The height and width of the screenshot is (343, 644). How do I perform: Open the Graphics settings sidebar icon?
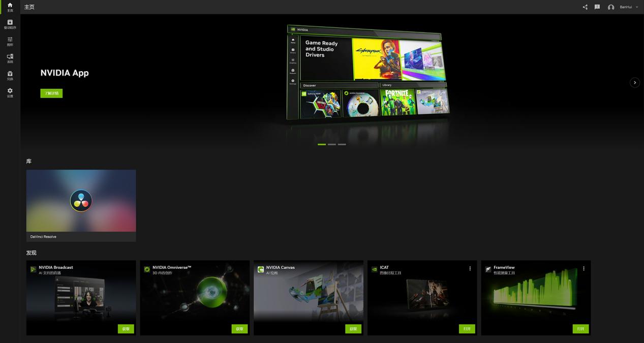click(x=10, y=41)
